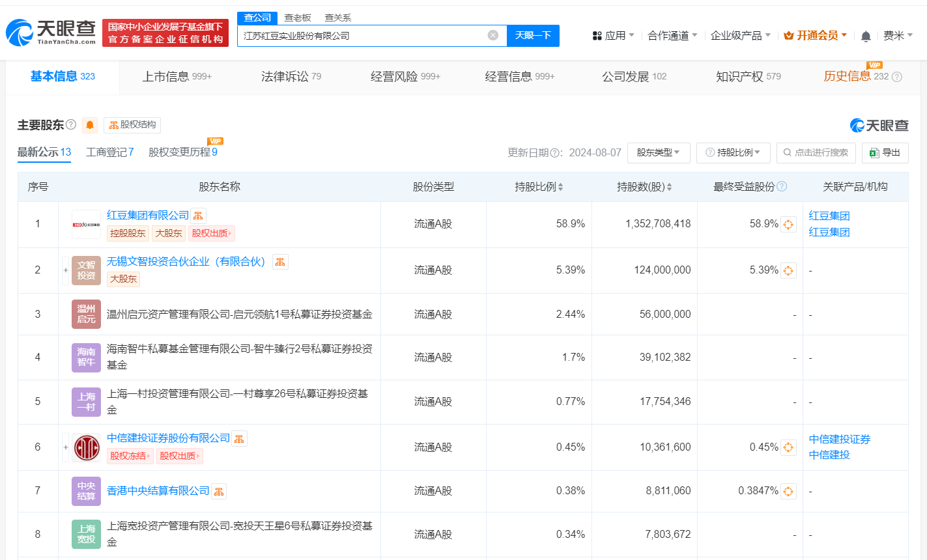
Task: Click 控股股东 tag
Action: (128, 233)
